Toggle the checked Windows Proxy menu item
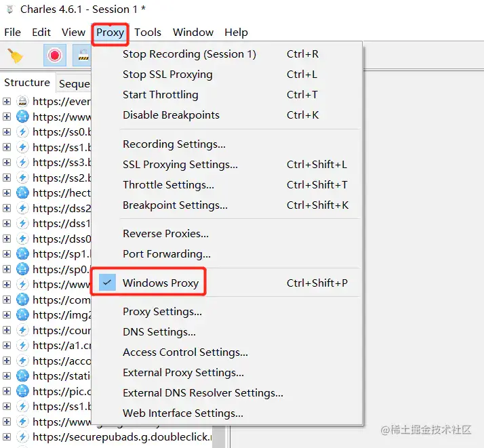The image size is (484, 448). 226,283
